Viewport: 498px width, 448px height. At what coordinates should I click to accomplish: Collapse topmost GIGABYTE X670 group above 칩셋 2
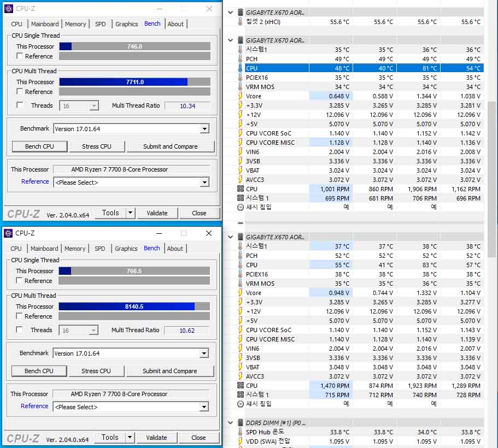231,13
